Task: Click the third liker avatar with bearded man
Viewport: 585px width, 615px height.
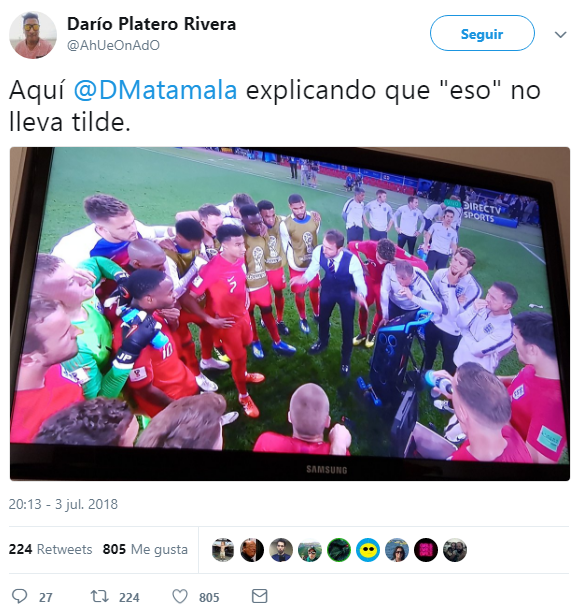Action: coord(281,550)
